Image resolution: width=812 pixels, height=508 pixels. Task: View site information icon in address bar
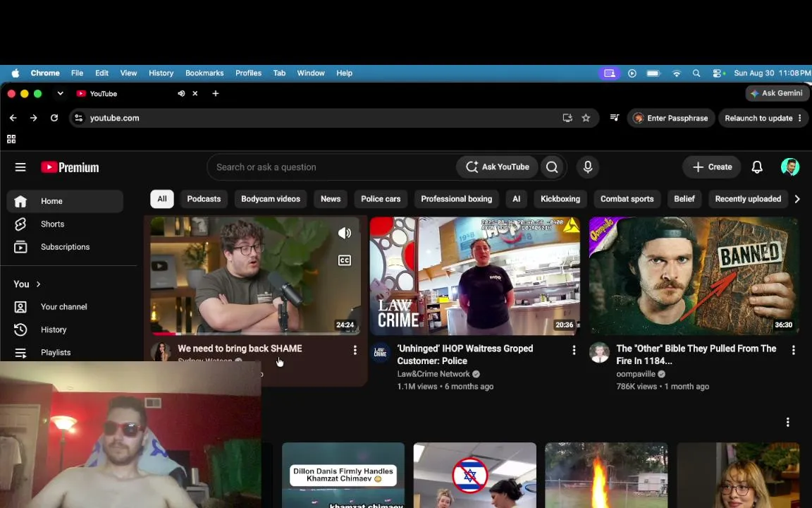pos(79,119)
